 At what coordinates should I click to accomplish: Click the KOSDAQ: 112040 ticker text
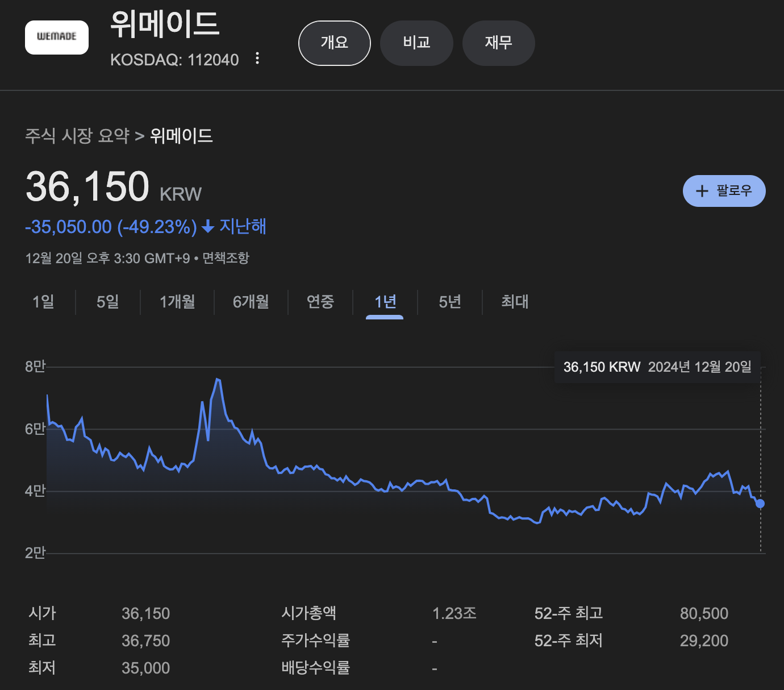click(x=174, y=60)
